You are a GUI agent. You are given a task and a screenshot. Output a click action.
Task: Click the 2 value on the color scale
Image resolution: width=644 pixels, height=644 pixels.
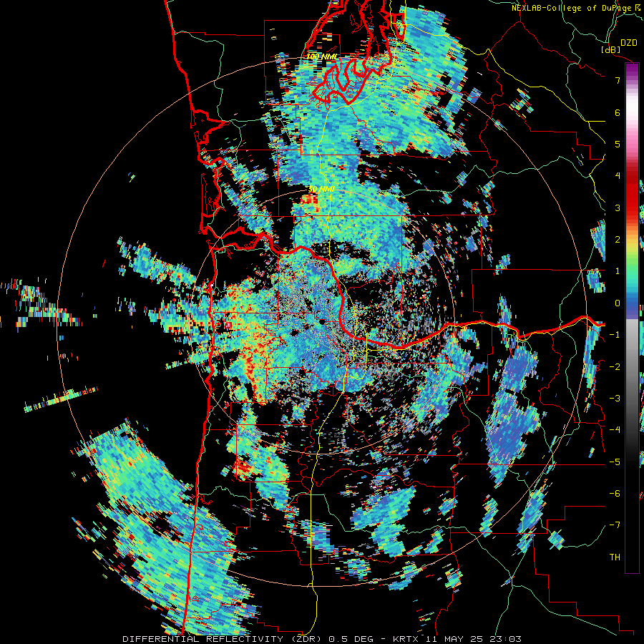pyautogui.click(x=618, y=240)
